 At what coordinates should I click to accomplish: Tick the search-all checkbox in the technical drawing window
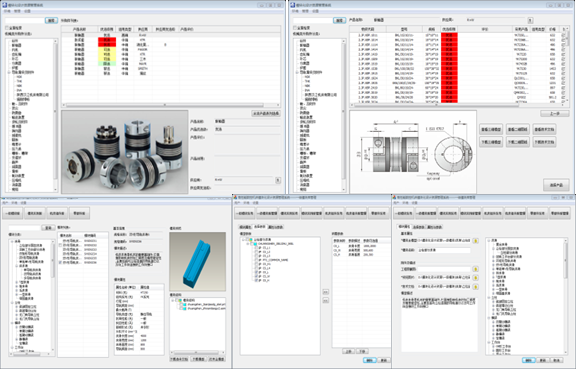(295, 28)
